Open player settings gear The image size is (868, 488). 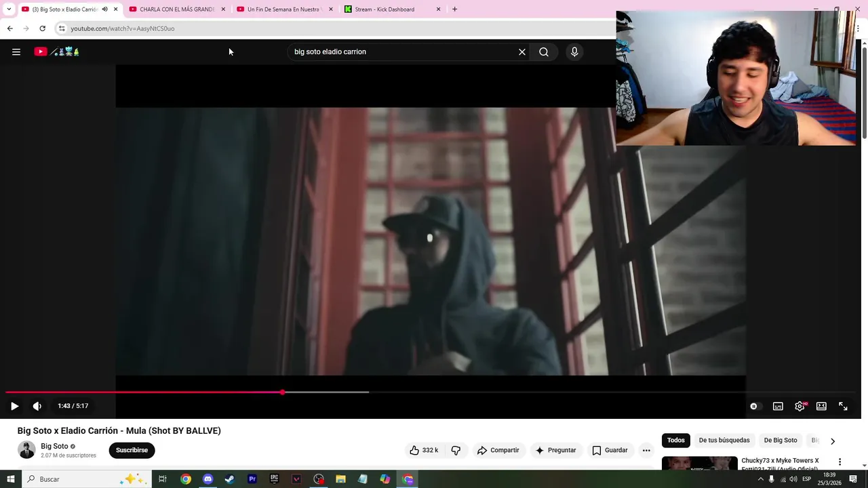pos(800,406)
